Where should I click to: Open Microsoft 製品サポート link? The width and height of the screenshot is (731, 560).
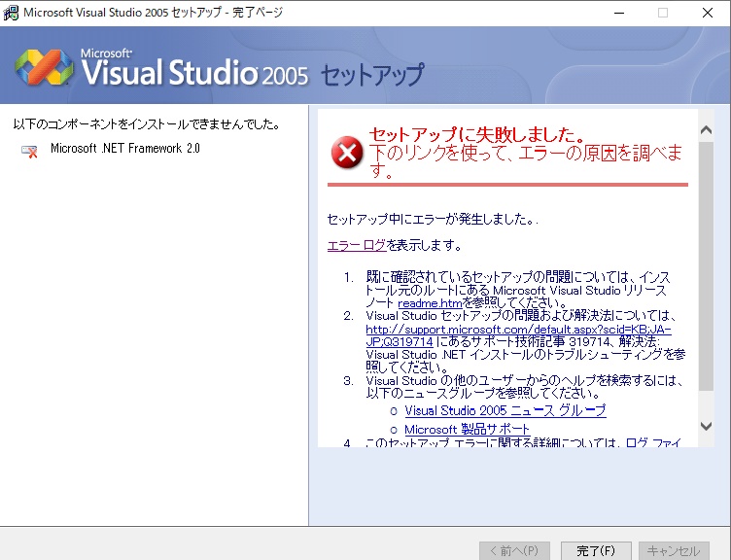click(468, 429)
